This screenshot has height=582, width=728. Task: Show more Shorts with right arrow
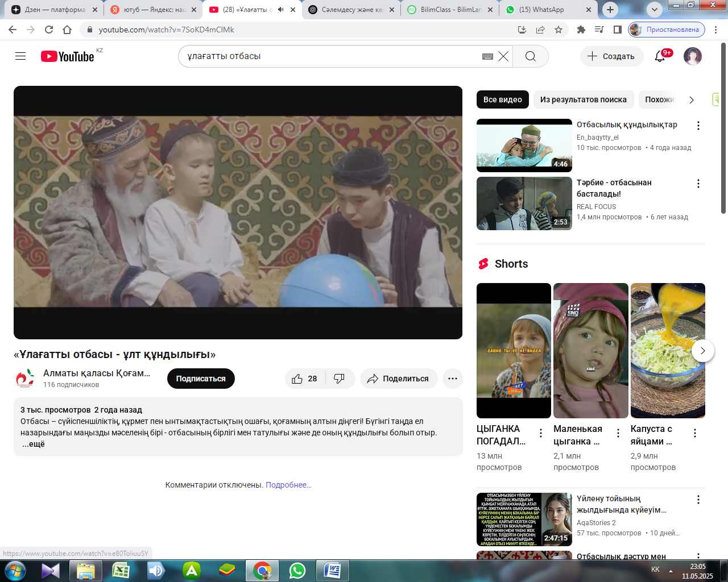pyautogui.click(x=703, y=351)
